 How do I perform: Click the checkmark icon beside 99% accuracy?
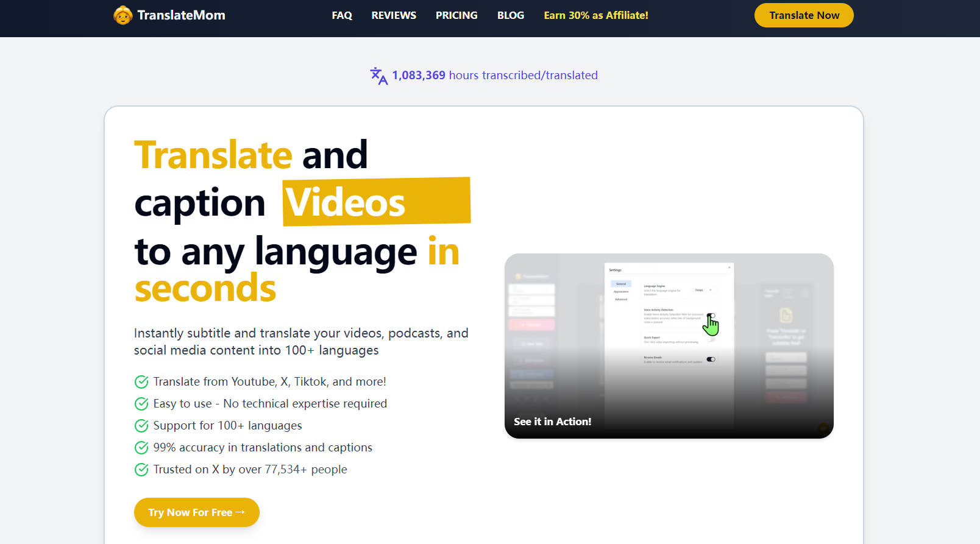point(141,448)
